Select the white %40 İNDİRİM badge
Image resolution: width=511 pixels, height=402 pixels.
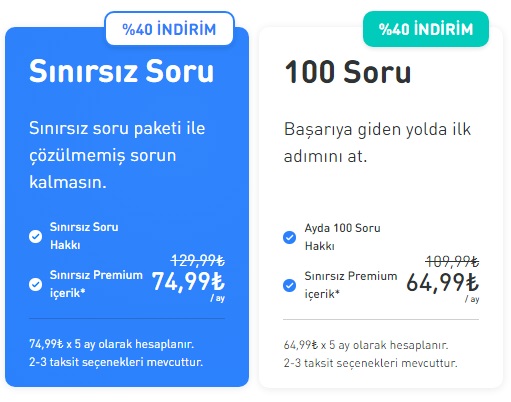170,29
